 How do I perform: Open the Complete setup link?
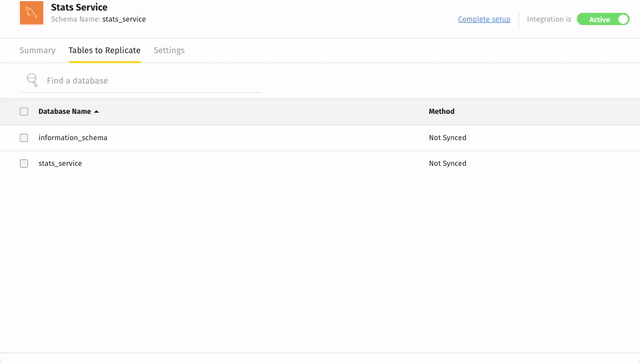point(484,19)
